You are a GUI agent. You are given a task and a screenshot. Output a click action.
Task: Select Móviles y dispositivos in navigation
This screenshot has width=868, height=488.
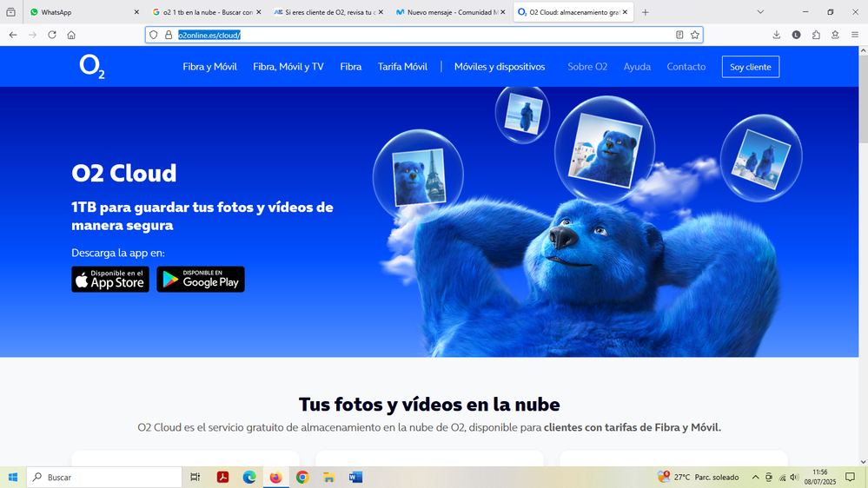(x=499, y=67)
